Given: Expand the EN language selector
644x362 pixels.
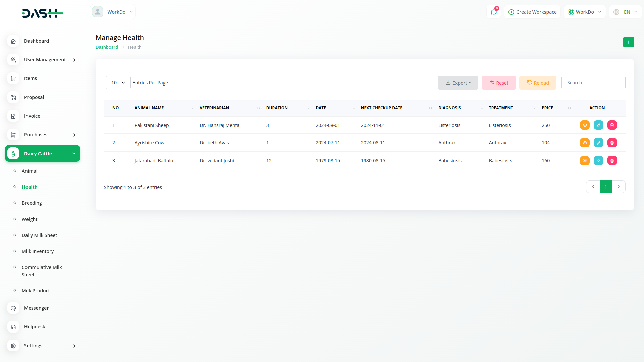Looking at the screenshot, I should click(626, 12).
